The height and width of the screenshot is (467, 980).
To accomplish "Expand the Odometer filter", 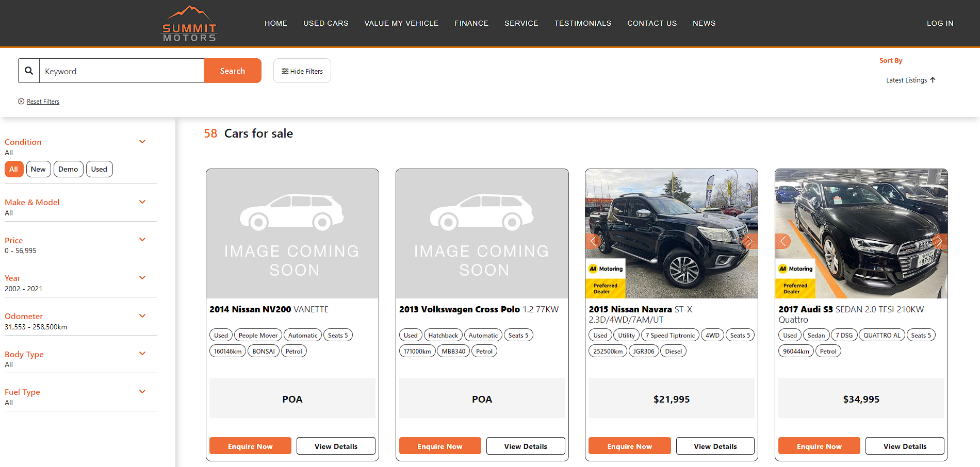I will pyautogui.click(x=142, y=316).
